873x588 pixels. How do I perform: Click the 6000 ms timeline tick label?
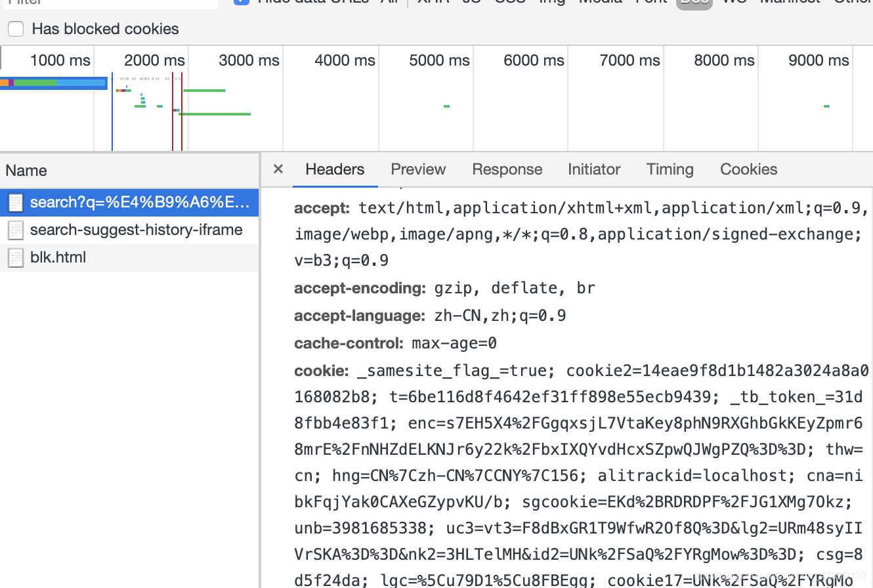tap(534, 60)
